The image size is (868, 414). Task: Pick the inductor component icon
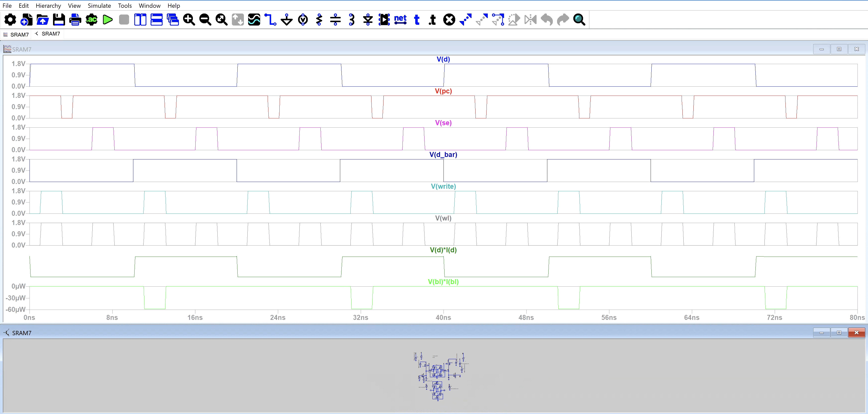coord(352,20)
